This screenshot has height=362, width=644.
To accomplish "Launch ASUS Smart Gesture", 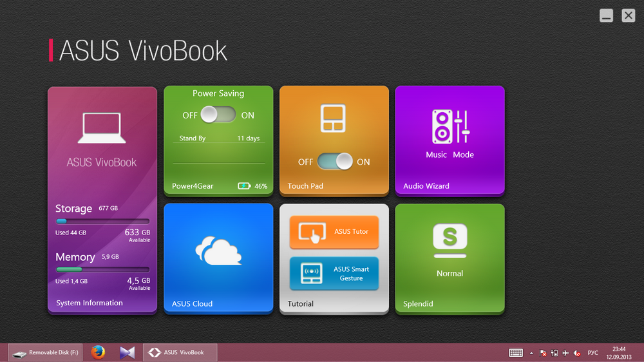I will tap(334, 274).
